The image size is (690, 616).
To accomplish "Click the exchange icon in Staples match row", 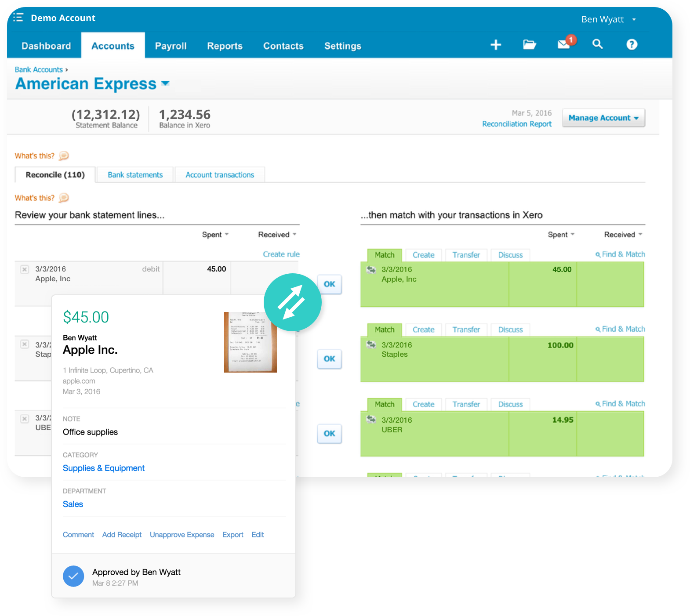I will click(371, 344).
